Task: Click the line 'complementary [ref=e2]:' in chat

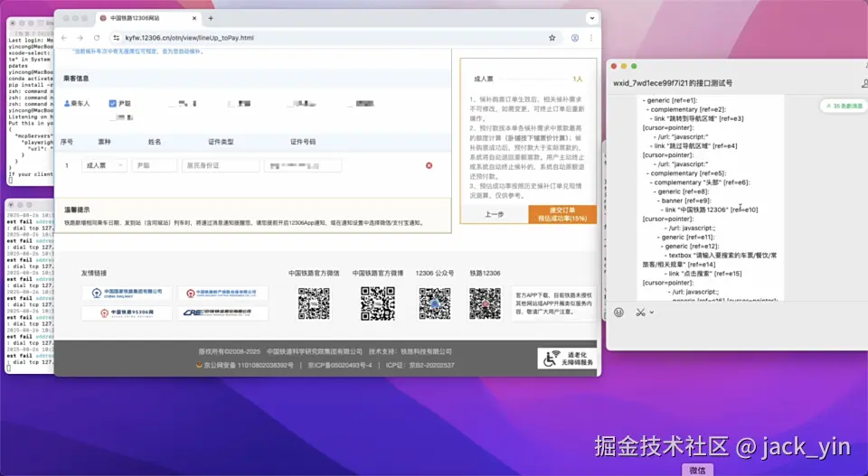Action: pyautogui.click(x=688, y=109)
